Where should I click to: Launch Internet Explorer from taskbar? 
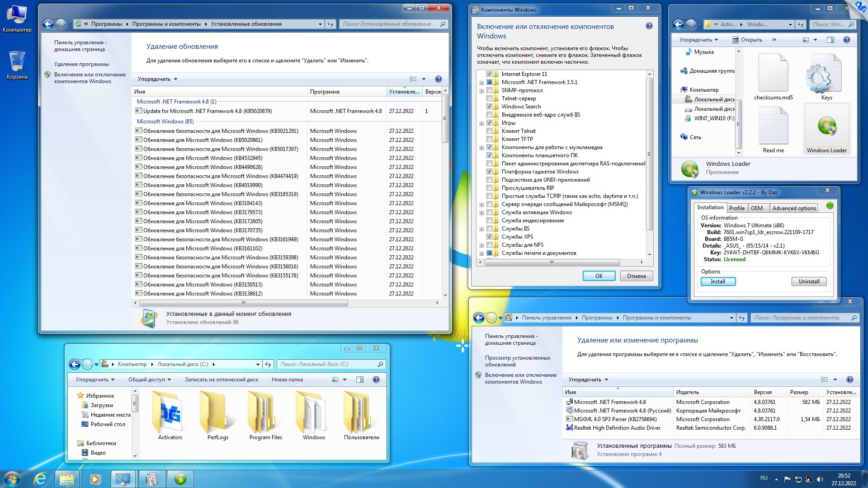[x=40, y=479]
